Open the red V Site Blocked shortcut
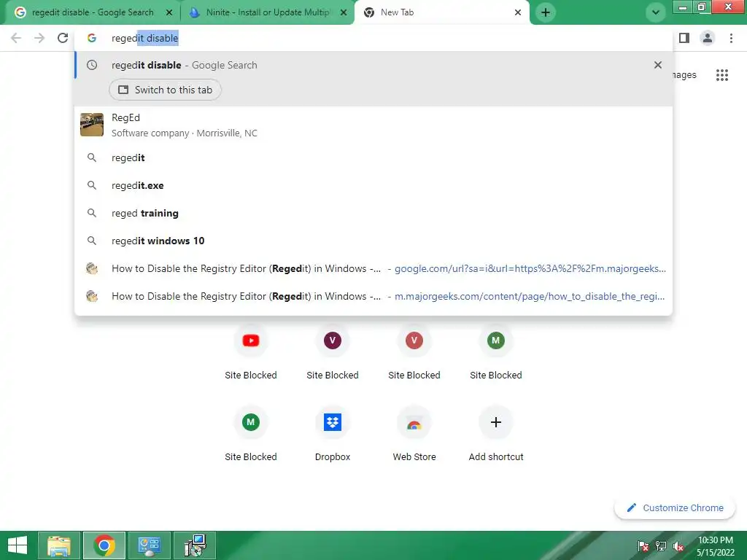747x560 pixels. pos(414,351)
